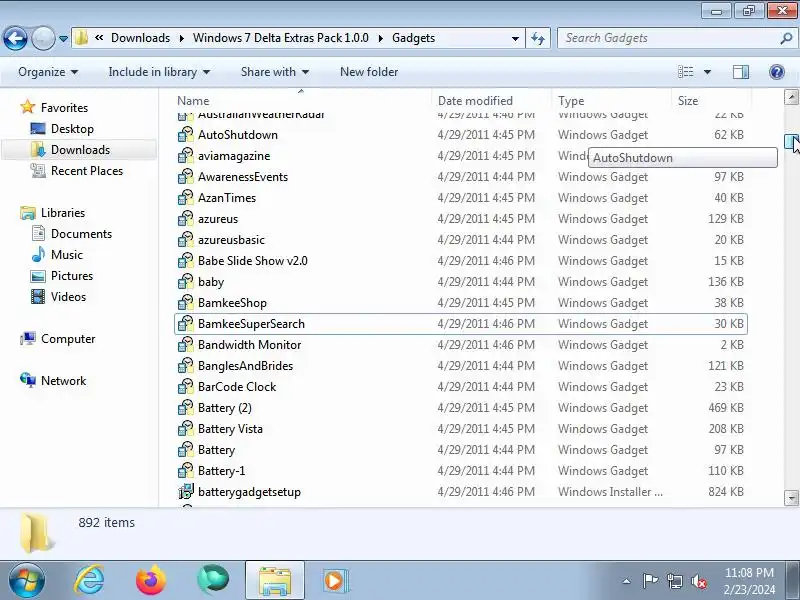Screen dimensions: 800x600
Task: Open the Organize menu
Action: 48,72
